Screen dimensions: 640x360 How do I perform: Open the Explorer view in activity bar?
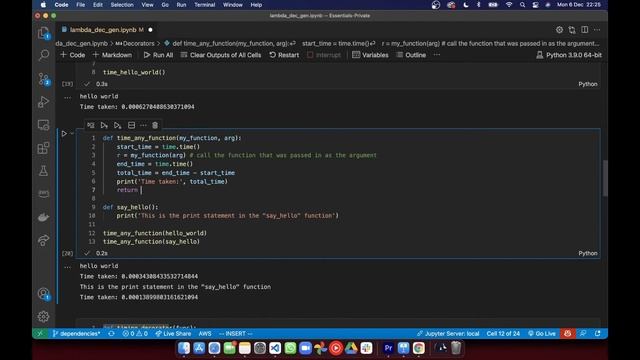point(43,33)
